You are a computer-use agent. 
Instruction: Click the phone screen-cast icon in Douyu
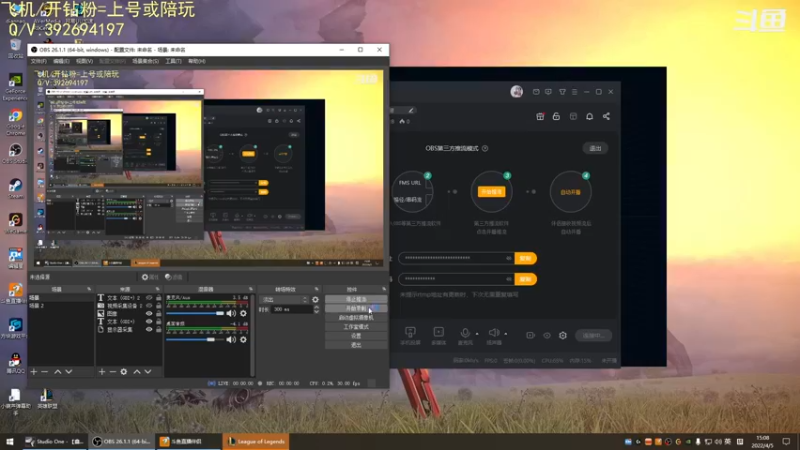pos(410,332)
